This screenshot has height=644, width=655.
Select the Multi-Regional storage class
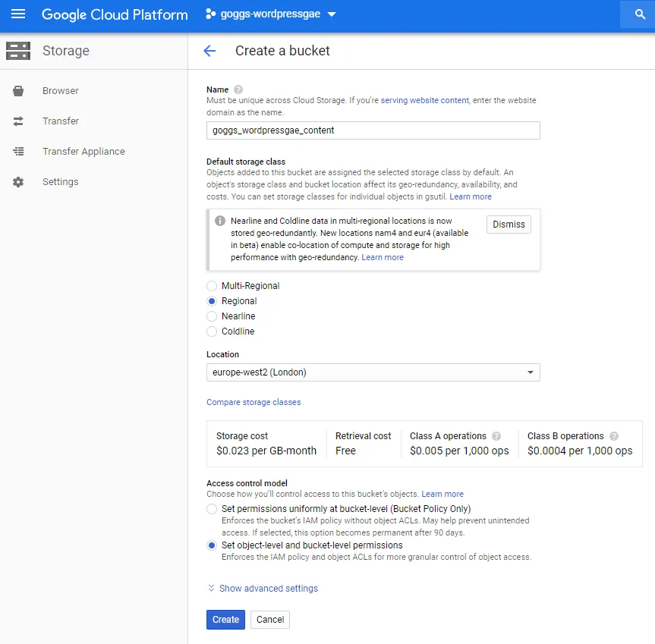pyautogui.click(x=211, y=286)
